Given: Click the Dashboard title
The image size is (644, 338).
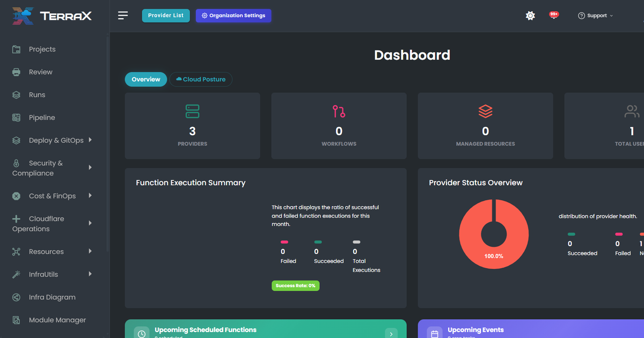Looking at the screenshot, I should click(412, 55).
